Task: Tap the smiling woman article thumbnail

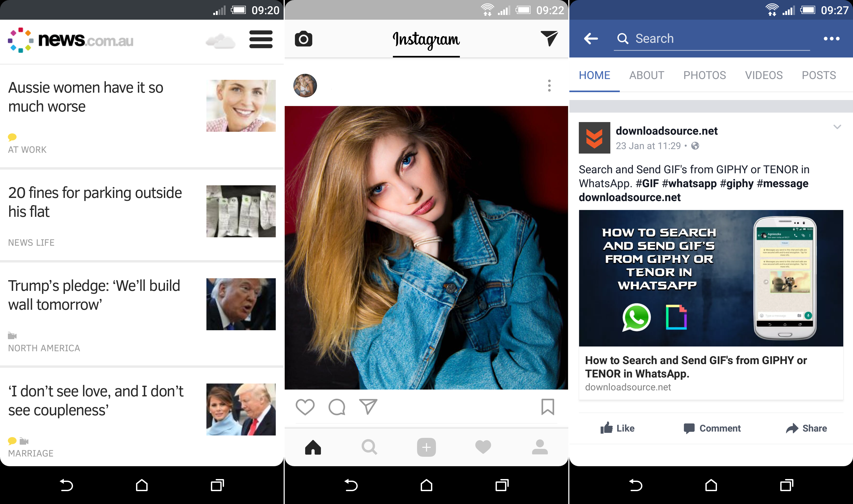Action: click(241, 106)
